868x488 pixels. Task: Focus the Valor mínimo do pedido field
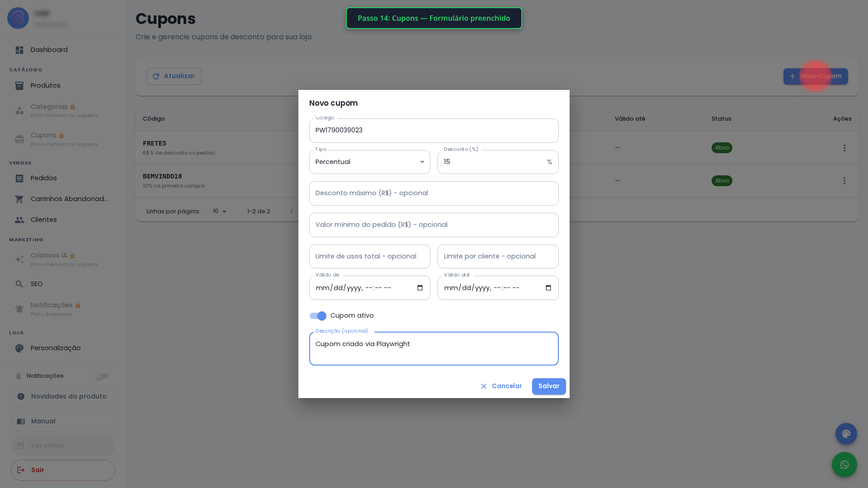coord(434,225)
